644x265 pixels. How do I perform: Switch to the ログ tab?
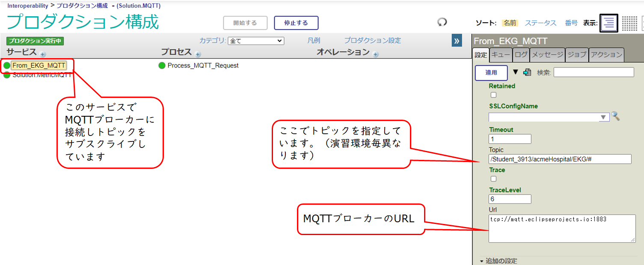[521, 55]
